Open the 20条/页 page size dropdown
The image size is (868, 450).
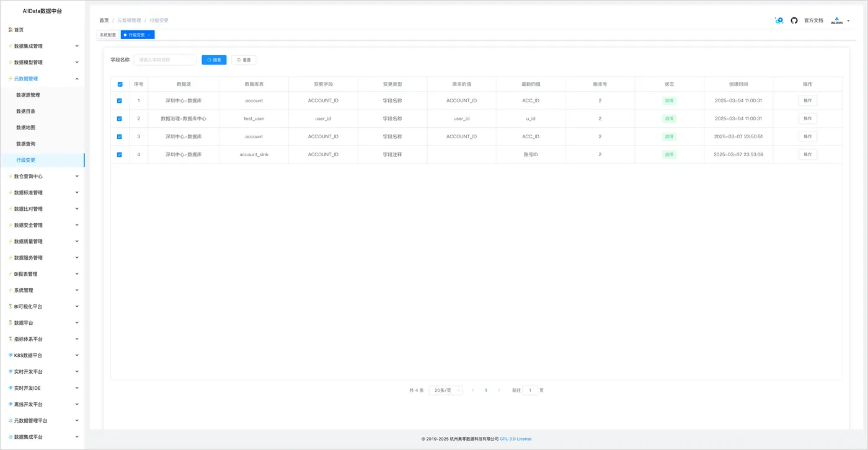pyautogui.click(x=446, y=390)
